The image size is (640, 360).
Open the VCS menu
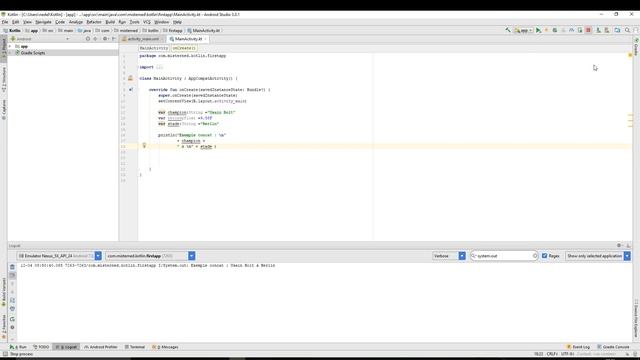147,22
